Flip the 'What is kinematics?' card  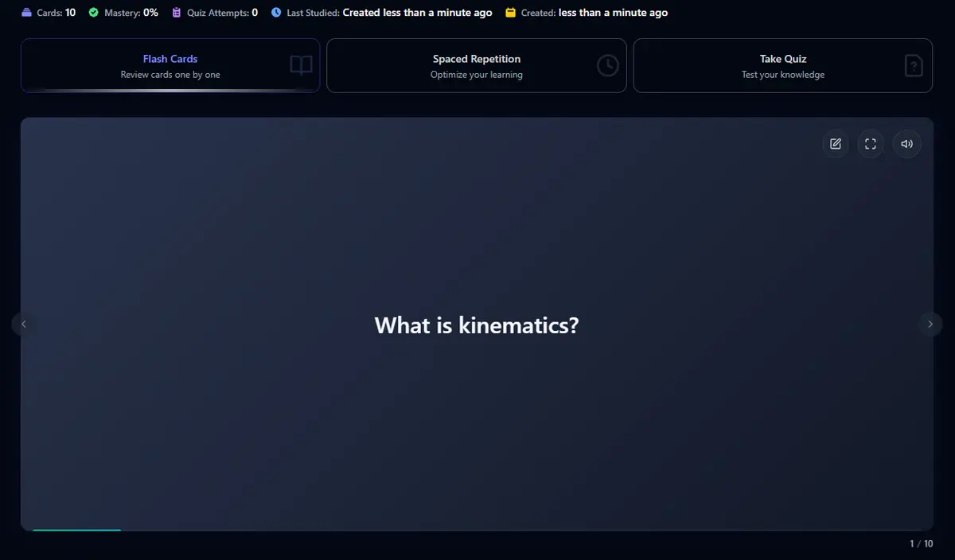point(477,325)
